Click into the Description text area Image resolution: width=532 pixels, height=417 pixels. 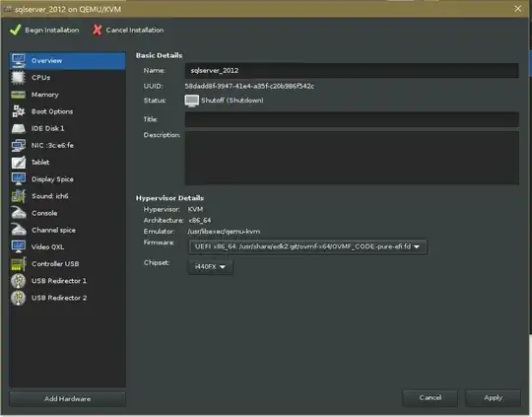(x=352, y=158)
